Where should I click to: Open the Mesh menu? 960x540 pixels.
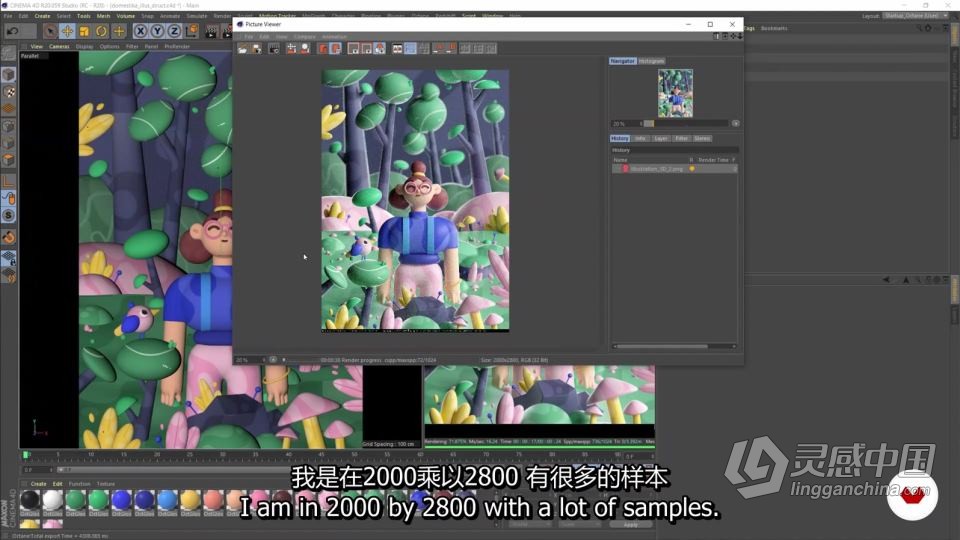103,16
